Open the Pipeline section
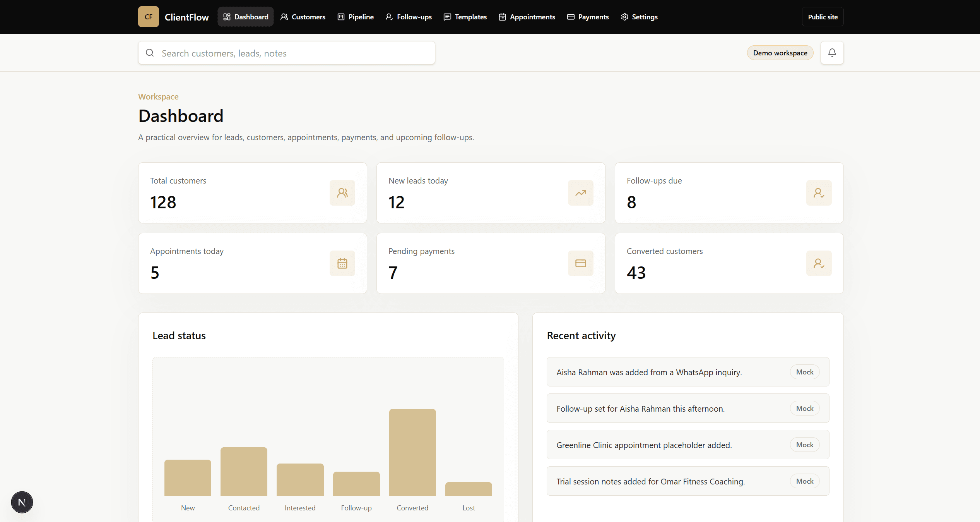 [x=356, y=17]
